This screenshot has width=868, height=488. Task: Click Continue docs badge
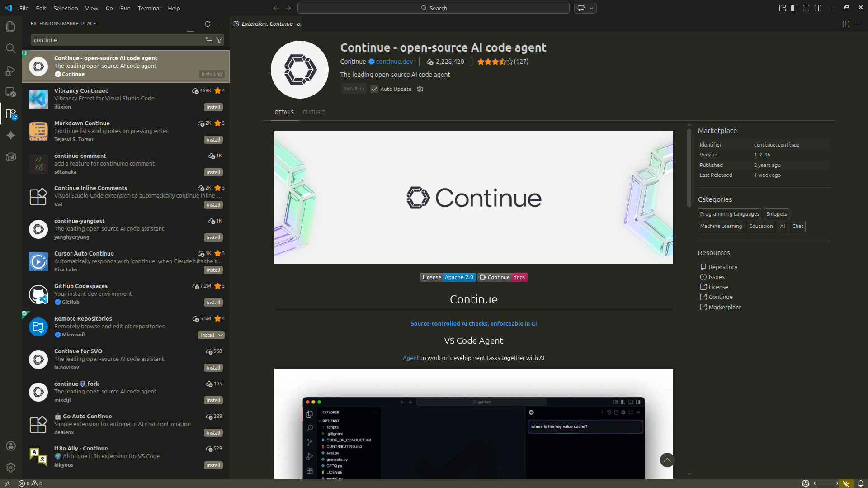(502, 277)
